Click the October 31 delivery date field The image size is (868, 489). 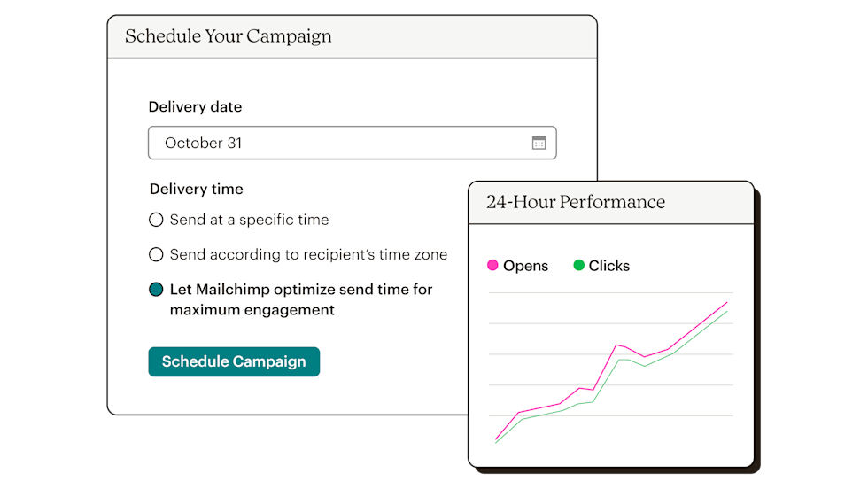(x=337, y=143)
